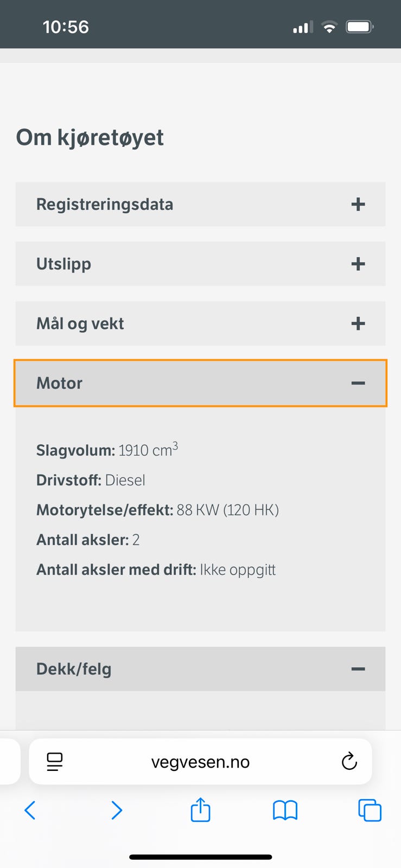Tap the Wi-Fi status icon
Image resolution: width=401 pixels, height=868 pixels.
pyautogui.click(x=329, y=27)
